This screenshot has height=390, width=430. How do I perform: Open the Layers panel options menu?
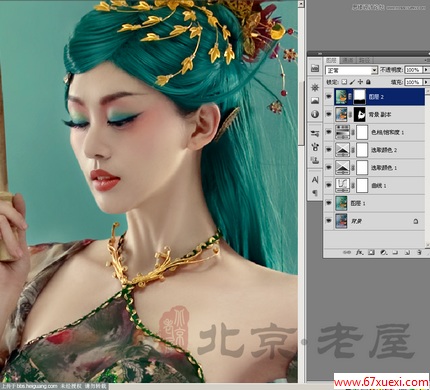(x=428, y=60)
